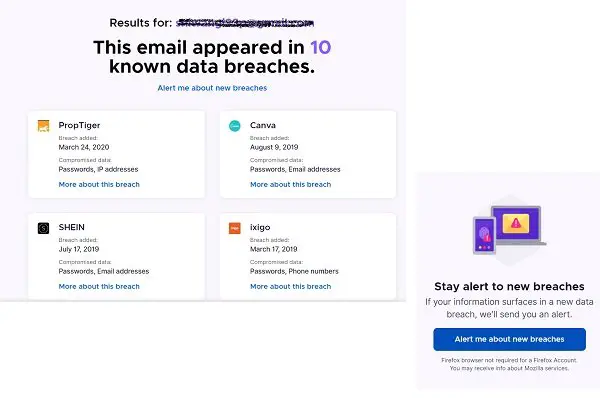
Task: Click the SHEIN black logo icon
Action: (43, 228)
